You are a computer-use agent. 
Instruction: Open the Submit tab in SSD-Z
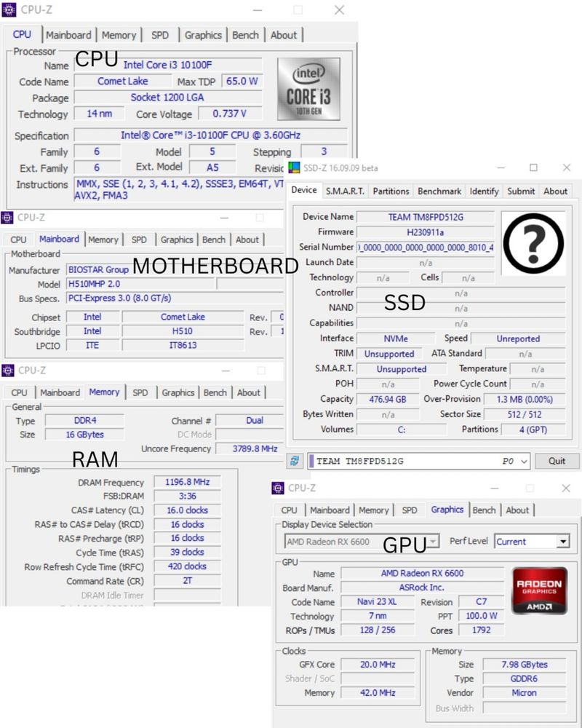(521, 191)
